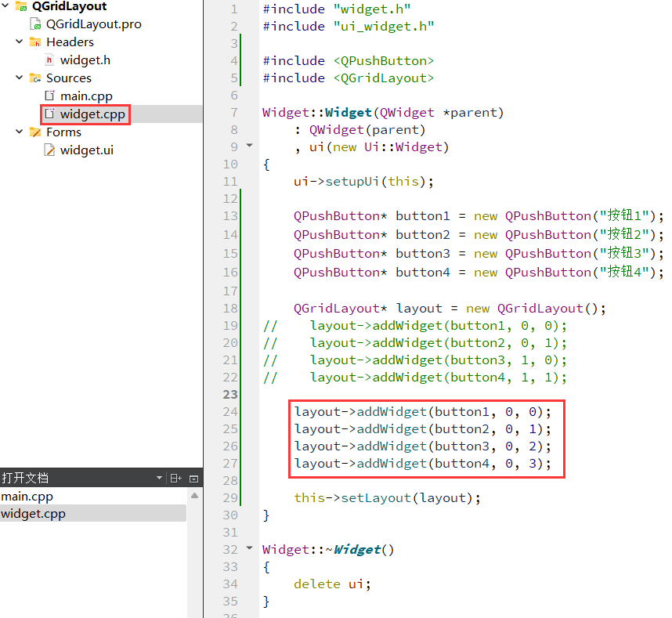Select widget.cpp in open documents list
This screenshot has width=672, height=618.
coord(93,513)
